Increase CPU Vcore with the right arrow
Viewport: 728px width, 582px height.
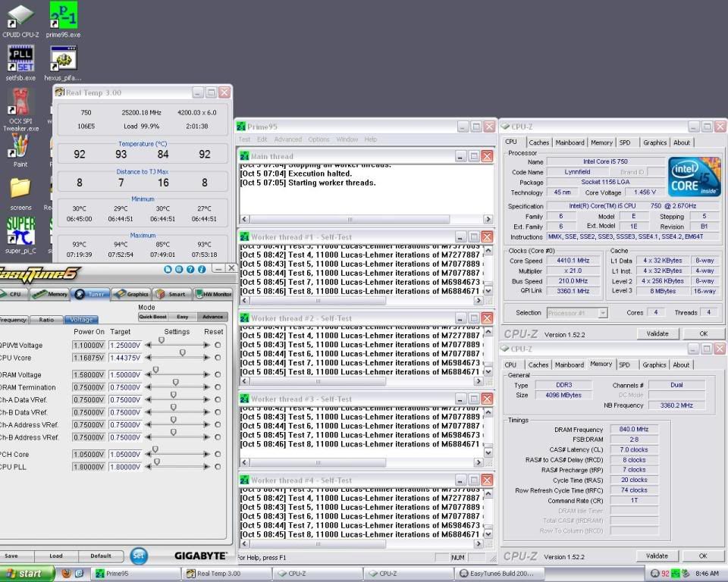tap(206, 358)
